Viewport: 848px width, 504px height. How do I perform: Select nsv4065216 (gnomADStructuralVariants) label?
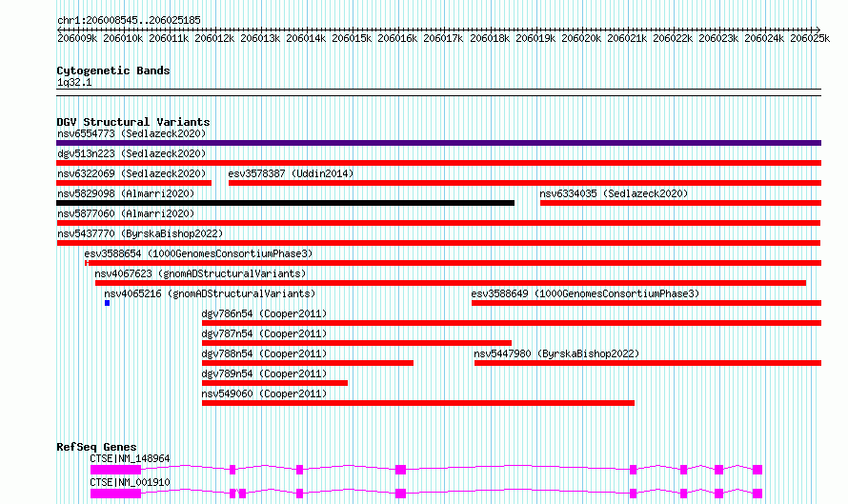point(210,293)
